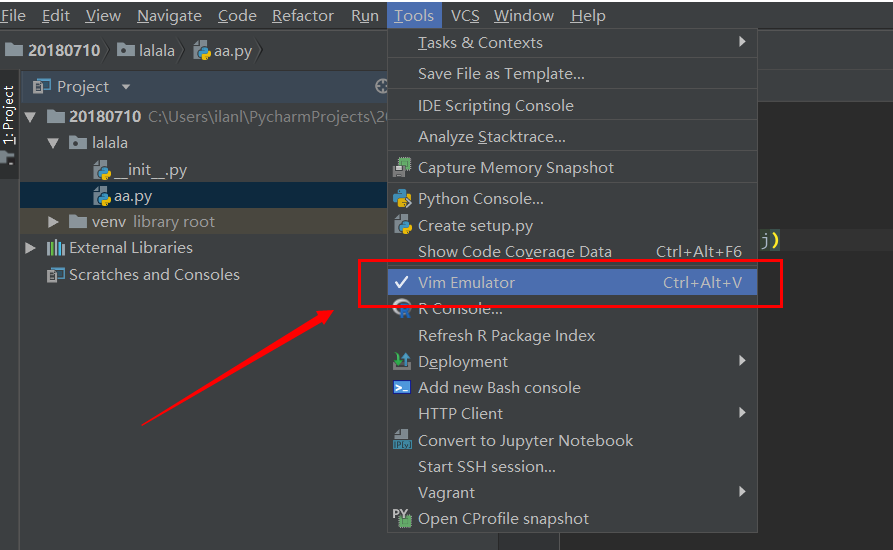Click the venv folder icon
The width and height of the screenshot is (893, 550).
[x=78, y=221]
